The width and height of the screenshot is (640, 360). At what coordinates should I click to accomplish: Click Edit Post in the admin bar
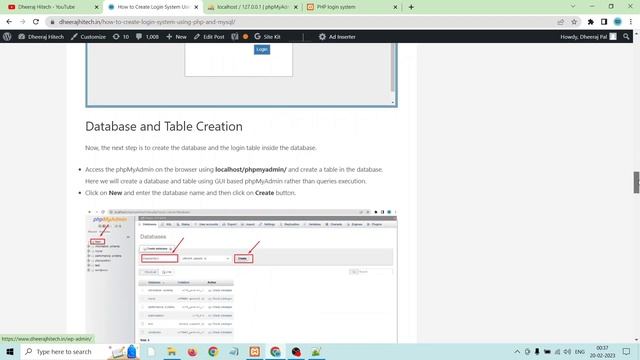[x=209, y=37]
